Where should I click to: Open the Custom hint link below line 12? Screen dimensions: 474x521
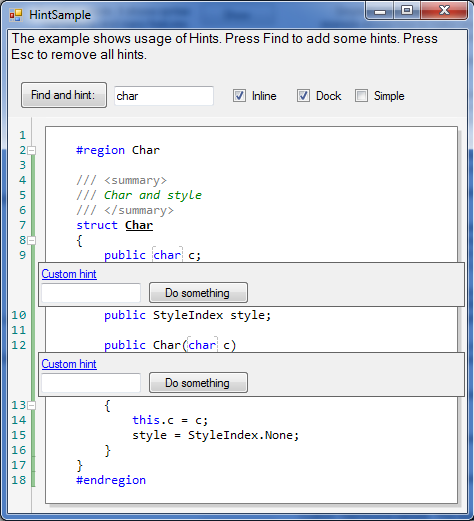click(x=69, y=364)
